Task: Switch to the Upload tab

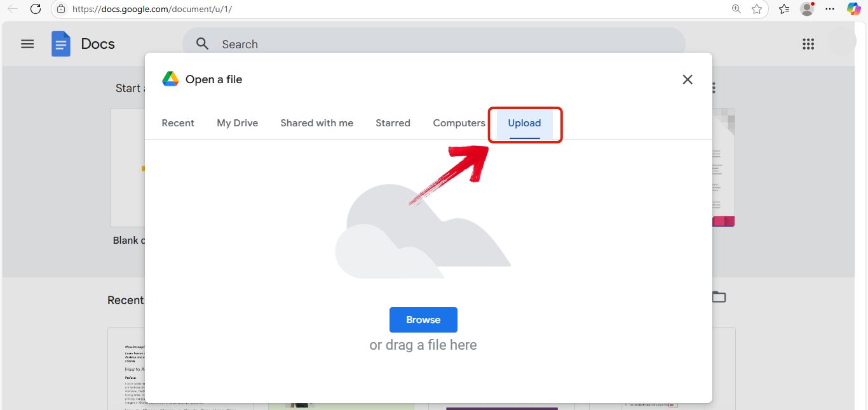Action: pyautogui.click(x=524, y=123)
